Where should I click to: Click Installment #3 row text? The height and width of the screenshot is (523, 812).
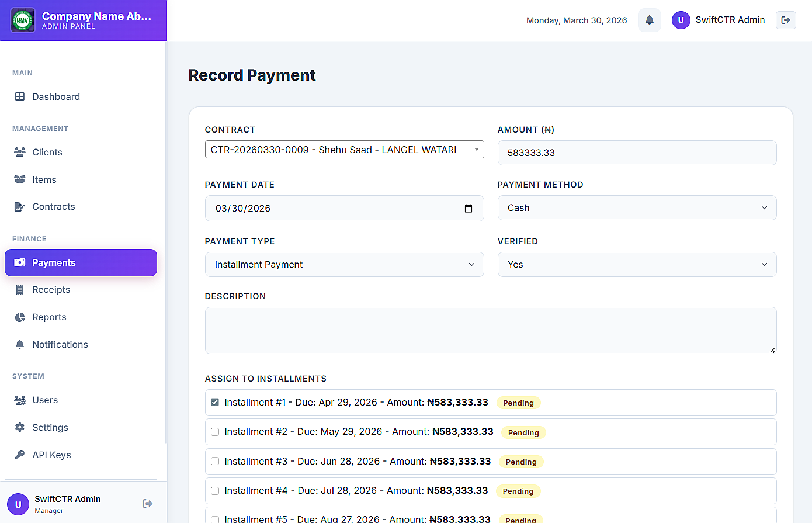(x=358, y=461)
